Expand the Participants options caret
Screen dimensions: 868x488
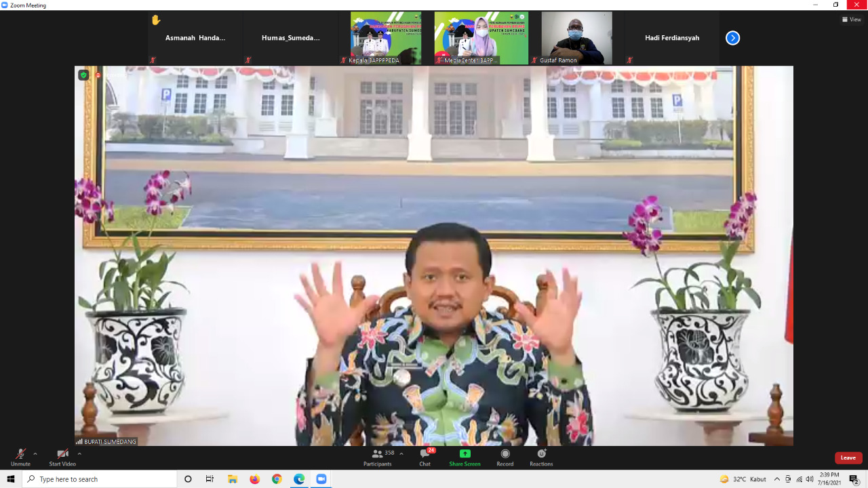(401, 453)
